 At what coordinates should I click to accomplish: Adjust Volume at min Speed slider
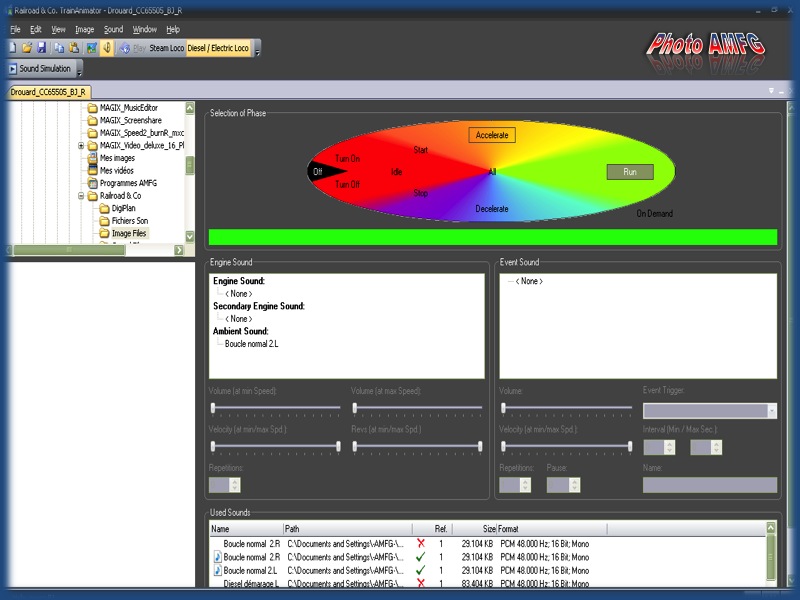(213, 408)
